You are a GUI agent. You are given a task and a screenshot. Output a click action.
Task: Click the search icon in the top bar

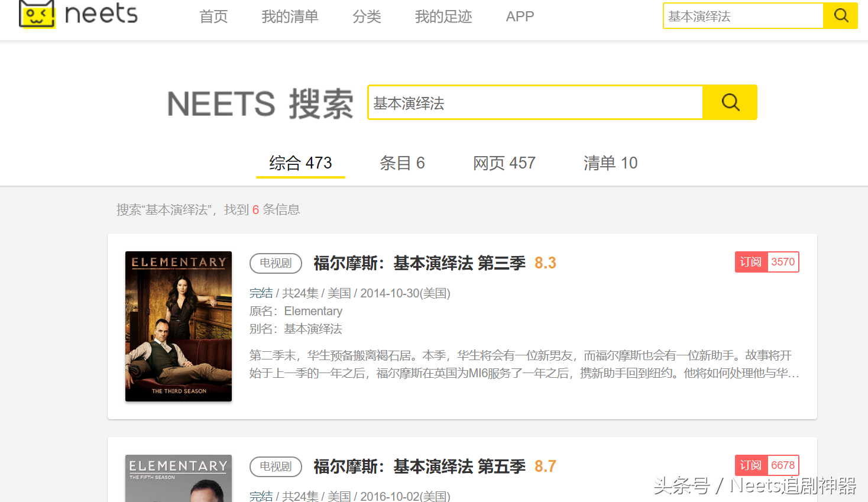point(840,15)
